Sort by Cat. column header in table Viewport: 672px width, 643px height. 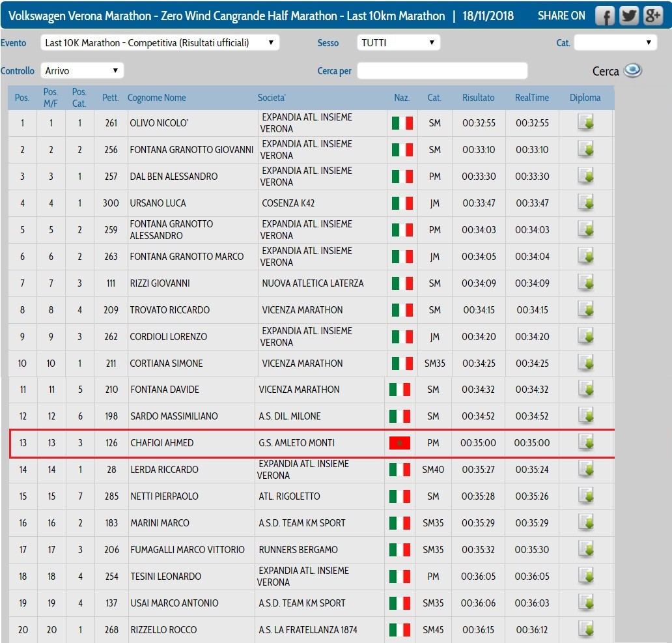pyautogui.click(x=434, y=98)
